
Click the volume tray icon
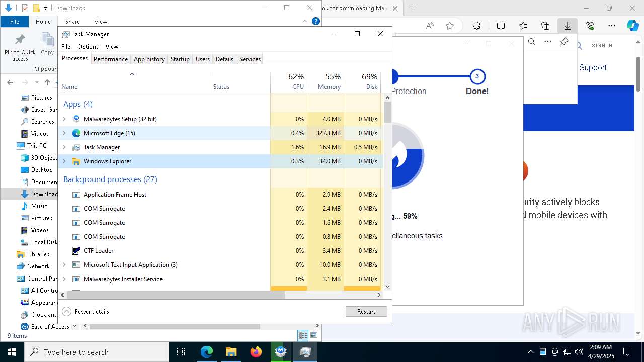(x=579, y=352)
